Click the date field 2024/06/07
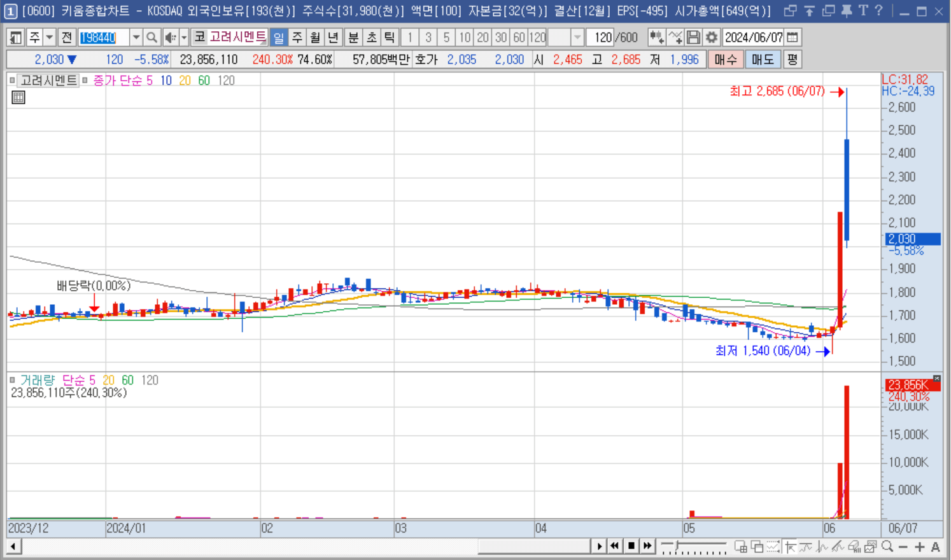Image resolution: width=951 pixels, height=560 pixels. 754,38
